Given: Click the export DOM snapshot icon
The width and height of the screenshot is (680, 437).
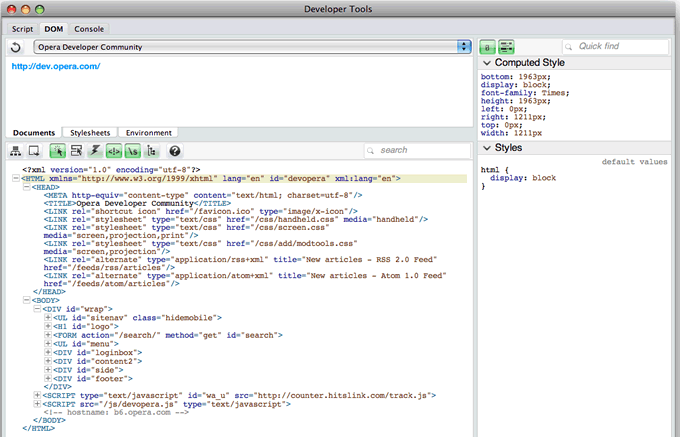Looking at the screenshot, I should (x=34, y=151).
